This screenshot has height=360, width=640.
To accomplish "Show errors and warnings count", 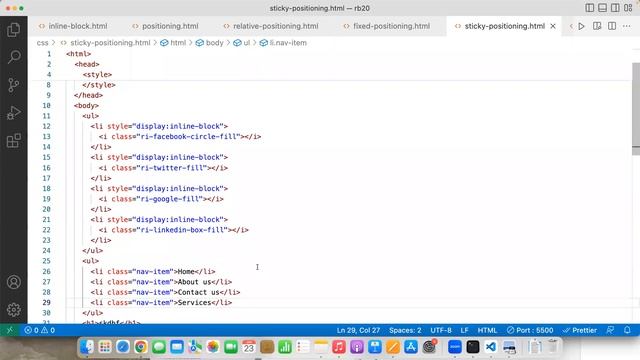I will coord(40,330).
